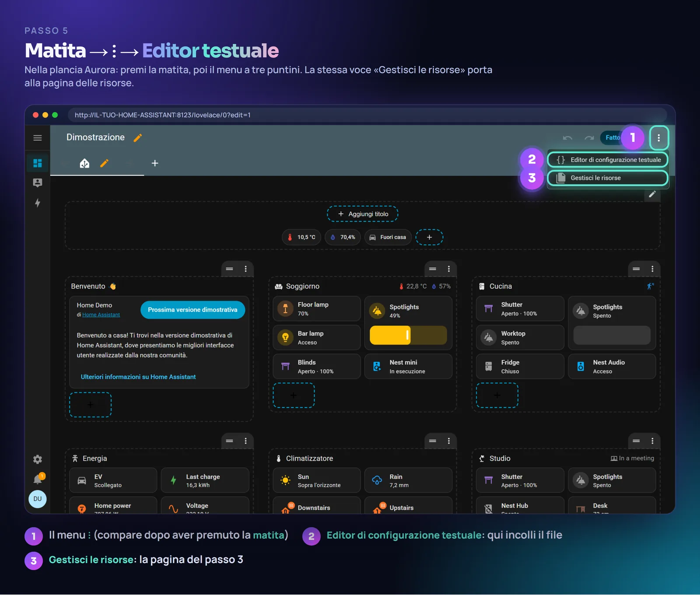Open the Home Assistant author link
This screenshot has height=595, width=700.
tap(101, 315)
